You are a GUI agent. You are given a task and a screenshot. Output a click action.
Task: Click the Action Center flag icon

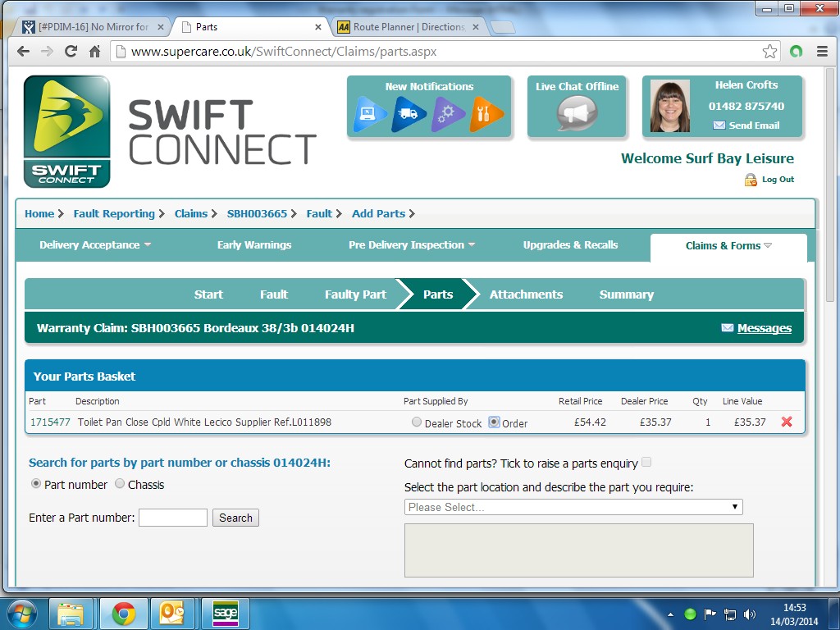click(x=710, y=614)
